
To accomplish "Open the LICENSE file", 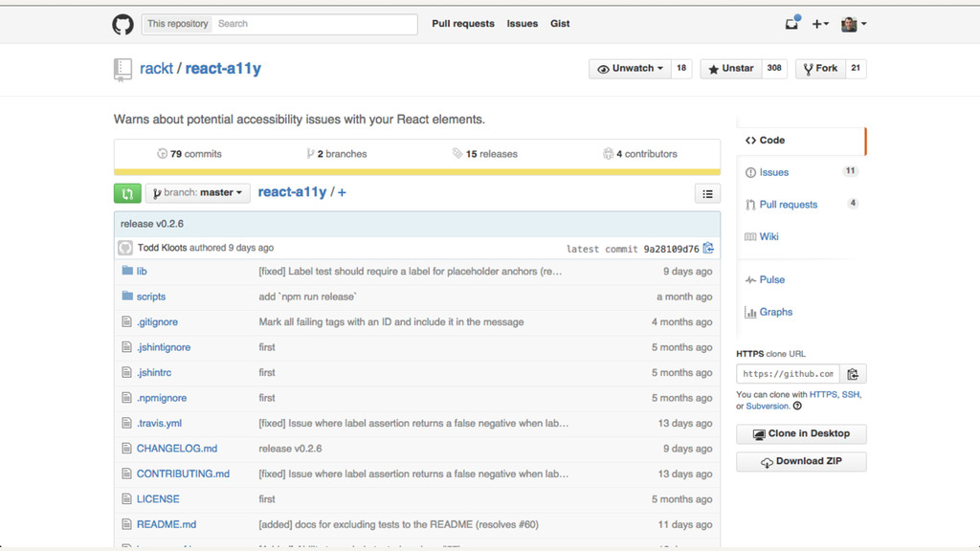I will pos(158,499).
